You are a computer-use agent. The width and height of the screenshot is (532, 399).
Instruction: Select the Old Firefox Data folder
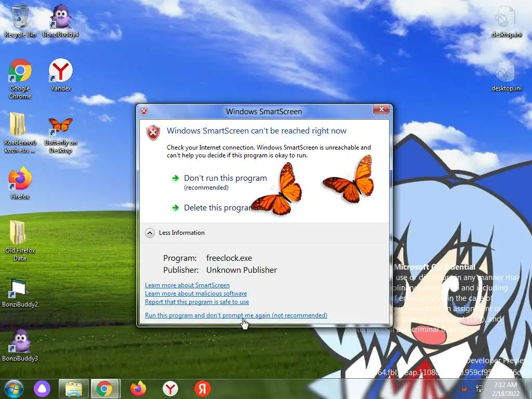tap(20, 241)
